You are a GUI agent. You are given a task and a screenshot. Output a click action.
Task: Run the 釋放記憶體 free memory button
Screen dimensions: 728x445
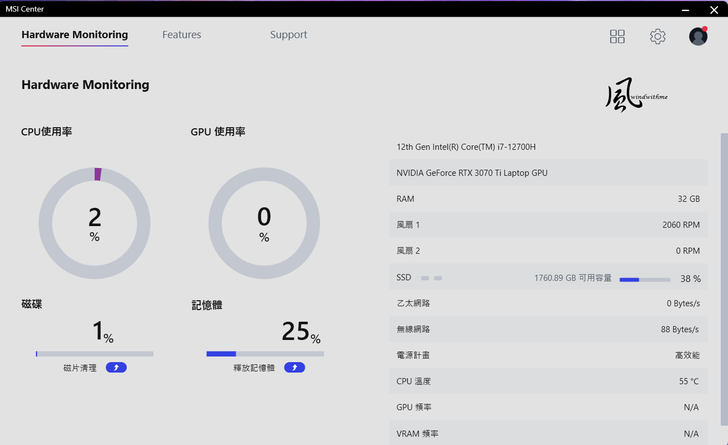pyautogui.click(x=294, y=367)
